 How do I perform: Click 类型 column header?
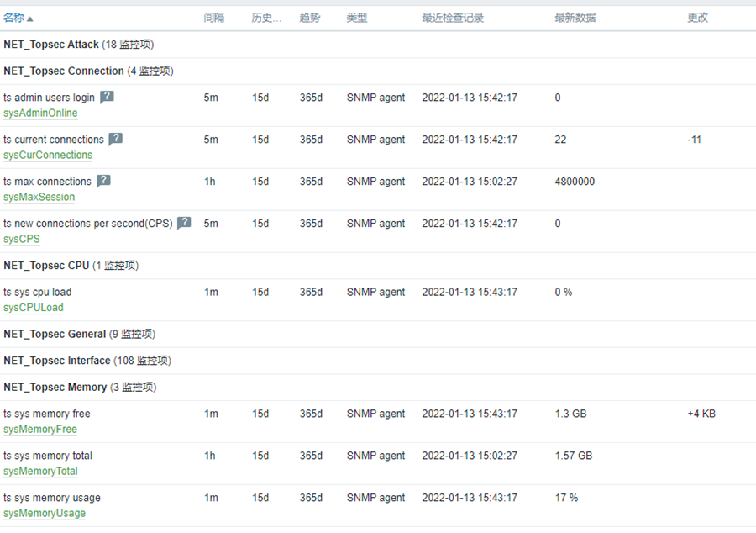tap(357, 18)
